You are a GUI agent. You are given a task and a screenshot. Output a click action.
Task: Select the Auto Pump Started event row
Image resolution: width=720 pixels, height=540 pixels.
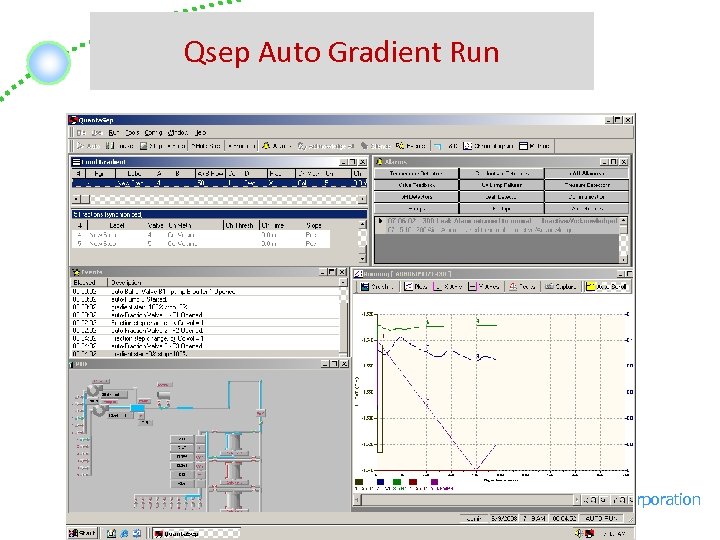205,299
